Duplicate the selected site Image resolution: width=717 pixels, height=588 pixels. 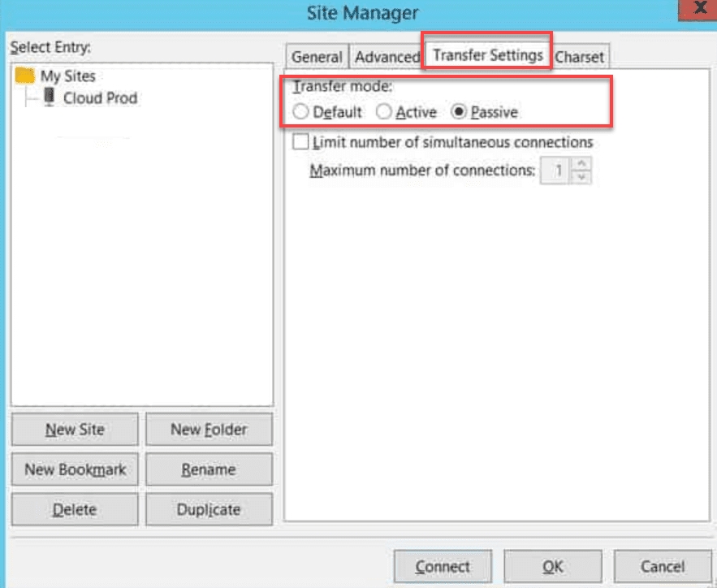coord(209,509)
